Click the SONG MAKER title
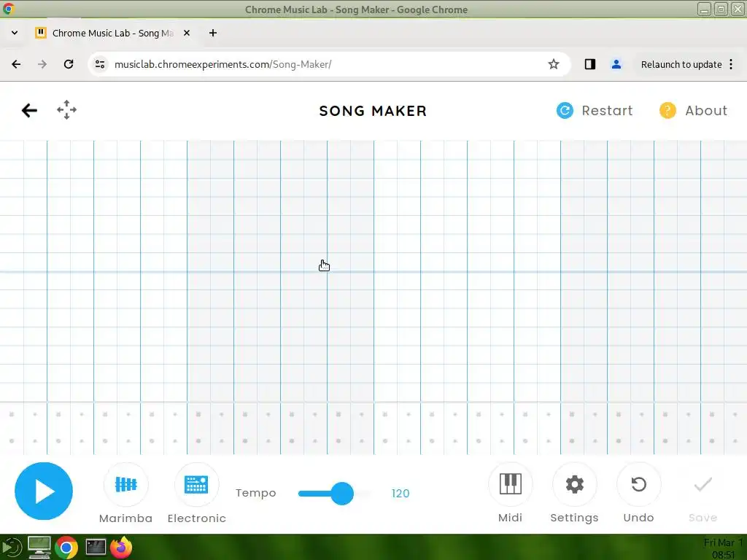This screenshot has height=560, width=747. 373,111
